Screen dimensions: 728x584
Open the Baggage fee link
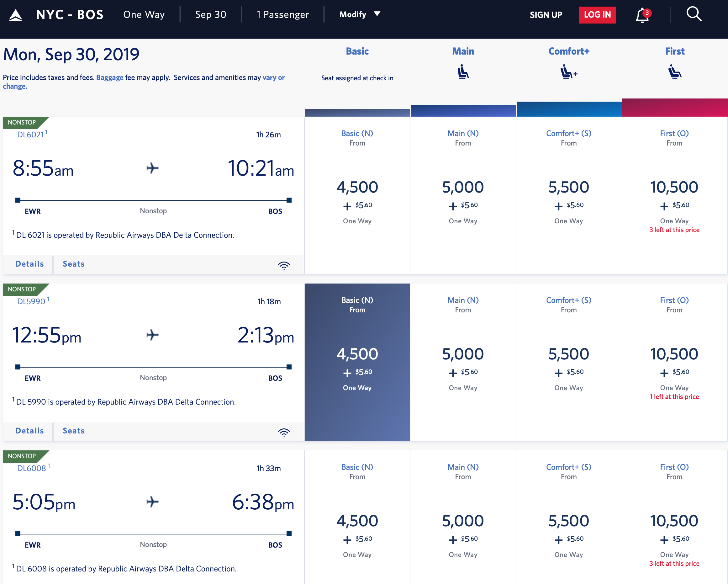(x=109, y=77)
